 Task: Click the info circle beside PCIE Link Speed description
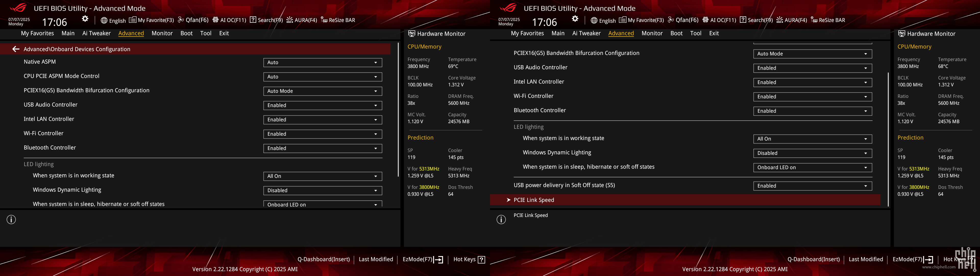(501, 220)
